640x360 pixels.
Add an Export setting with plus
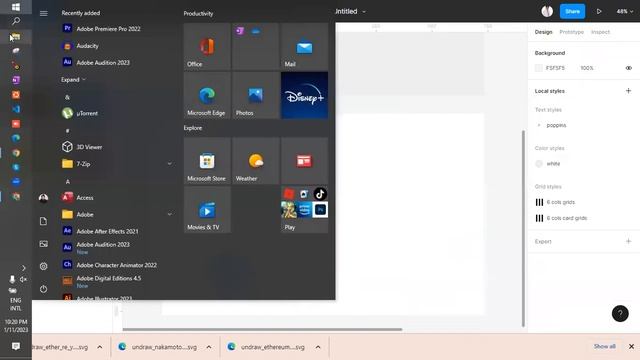tap(628, 241)
